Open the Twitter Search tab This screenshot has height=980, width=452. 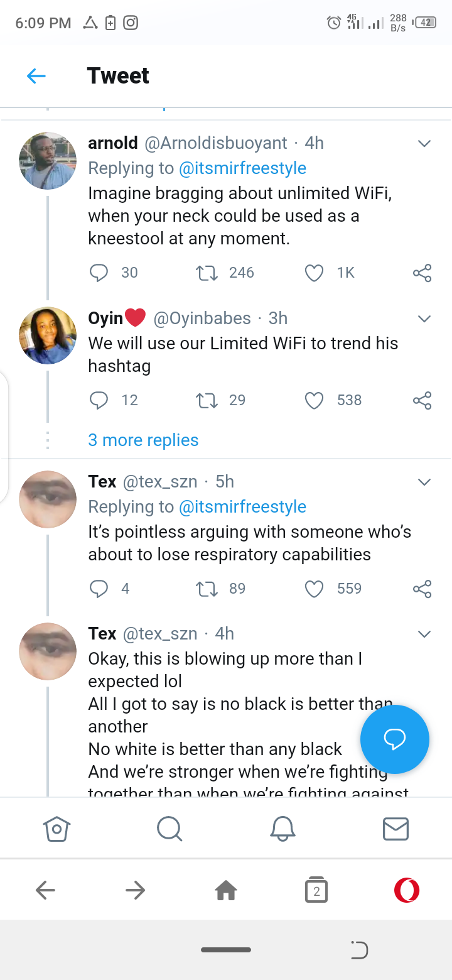tap(169, 829)
